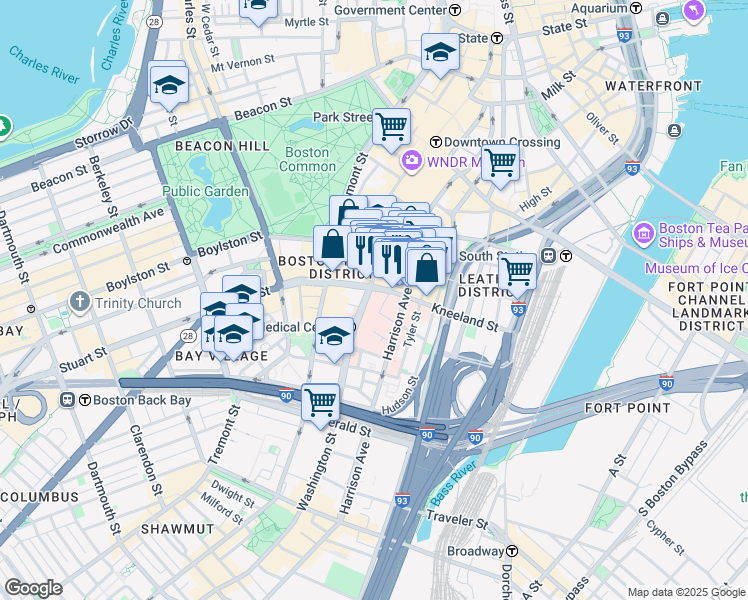Click the shopping cart marker on Washington St
The width and height of the screenshot is (748, 600).
click(321, 403)
